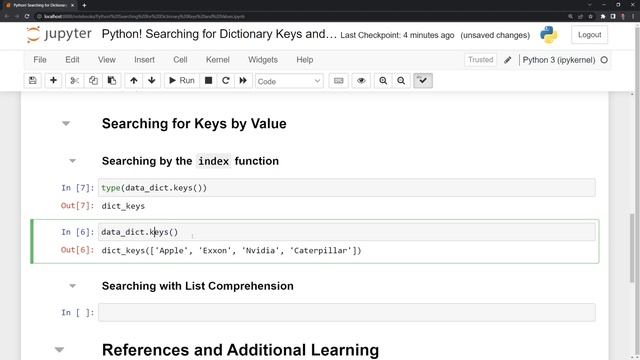
Task: Open the File menu
Action: pos(40,60)
